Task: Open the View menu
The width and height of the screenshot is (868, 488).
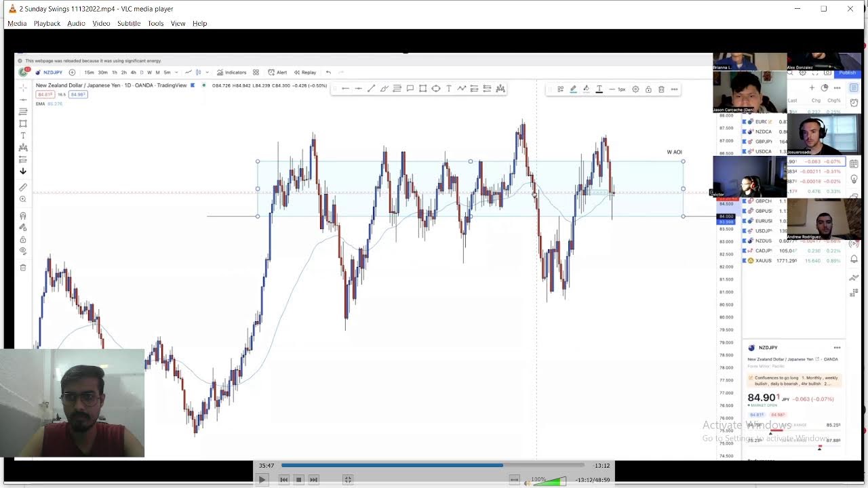Action: pyautogui.click(x=178, y=23)
